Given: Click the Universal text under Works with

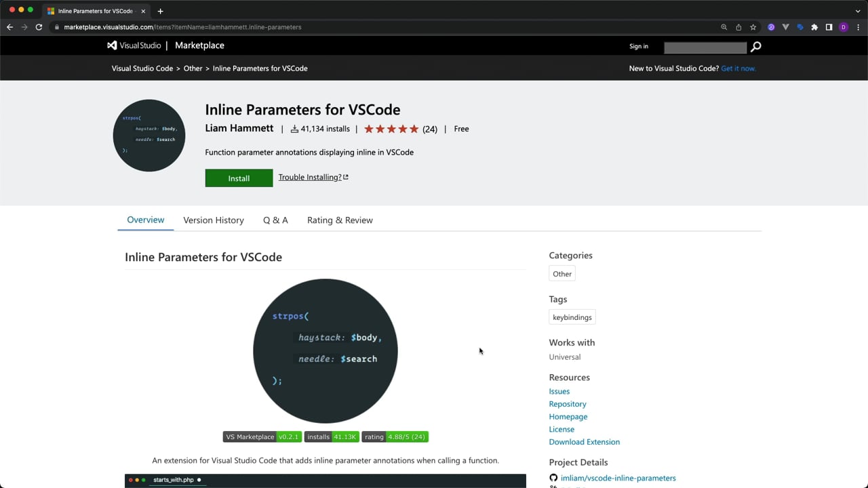Looking at the screenshot, I should 565,357.
